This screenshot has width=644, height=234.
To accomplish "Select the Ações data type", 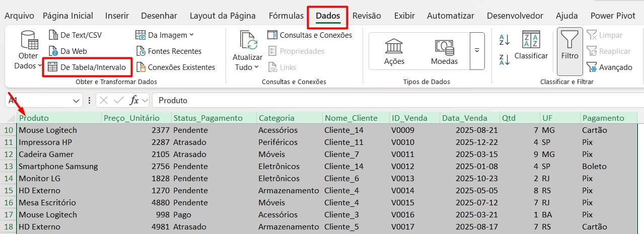I will coord(394,51).
